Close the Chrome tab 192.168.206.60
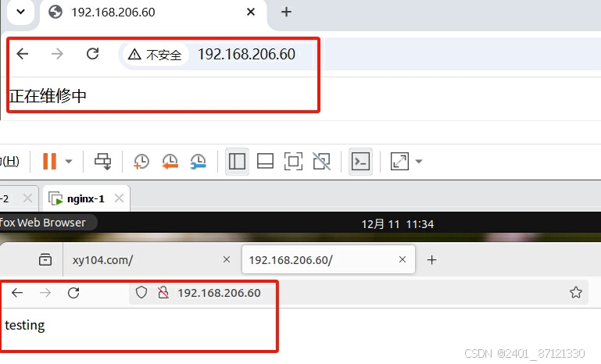601x364 pixels. click(251, 12)
